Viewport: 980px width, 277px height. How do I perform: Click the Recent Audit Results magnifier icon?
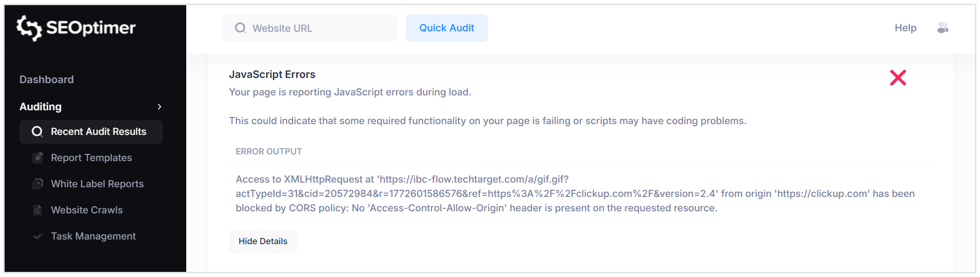click(x=37, y=132)
